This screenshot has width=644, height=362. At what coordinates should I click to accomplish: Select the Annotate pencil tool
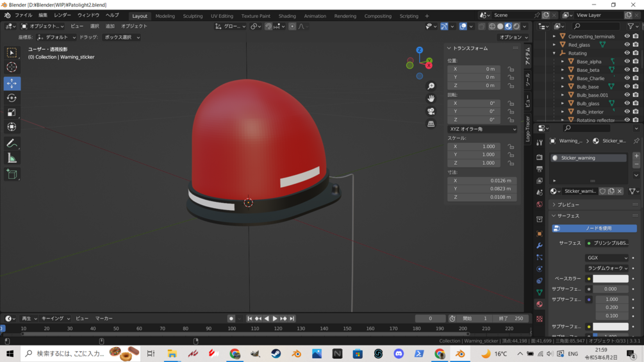click(12, 144)
